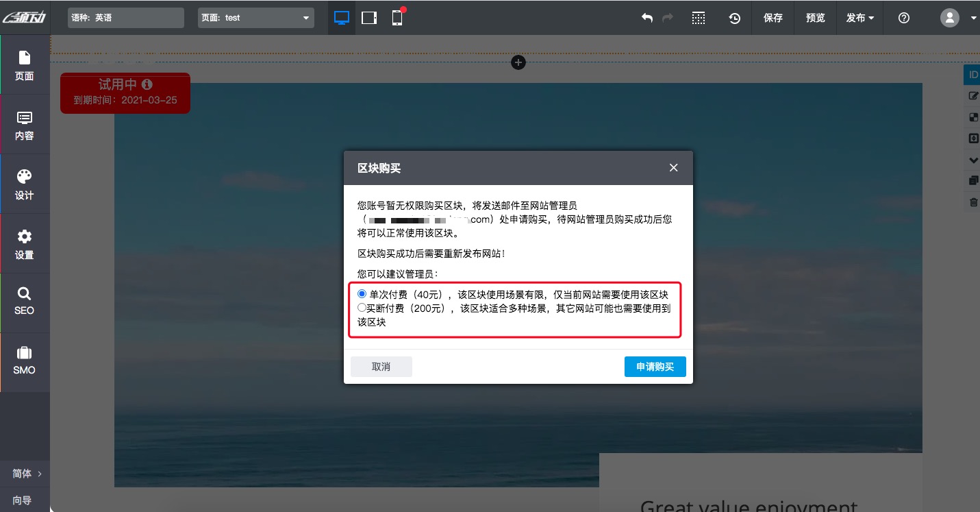Screen dimensions: 980x512
Task: Click the grid layout icon in toolbar
Action: pos(699,18)
